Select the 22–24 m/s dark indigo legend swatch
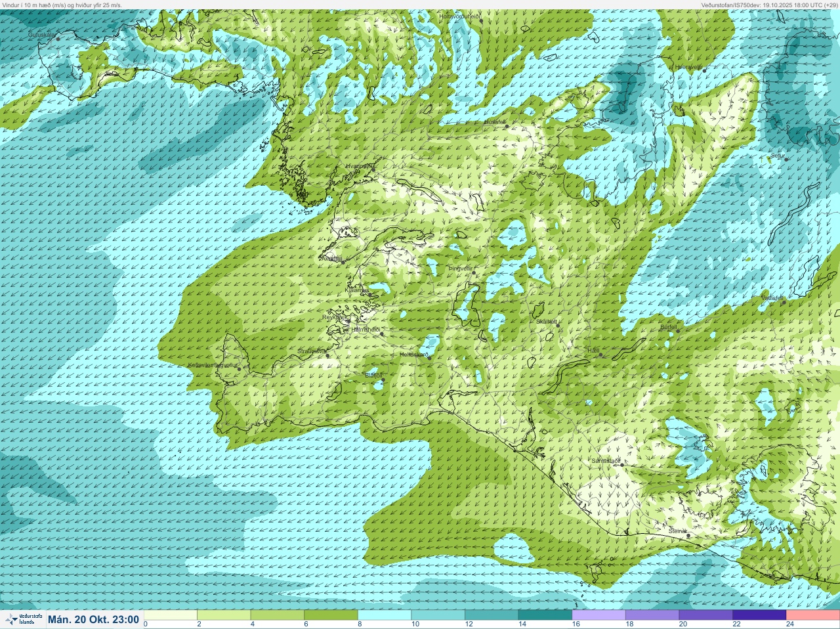Viewport: 840px width, 629px height. [760, 615]
